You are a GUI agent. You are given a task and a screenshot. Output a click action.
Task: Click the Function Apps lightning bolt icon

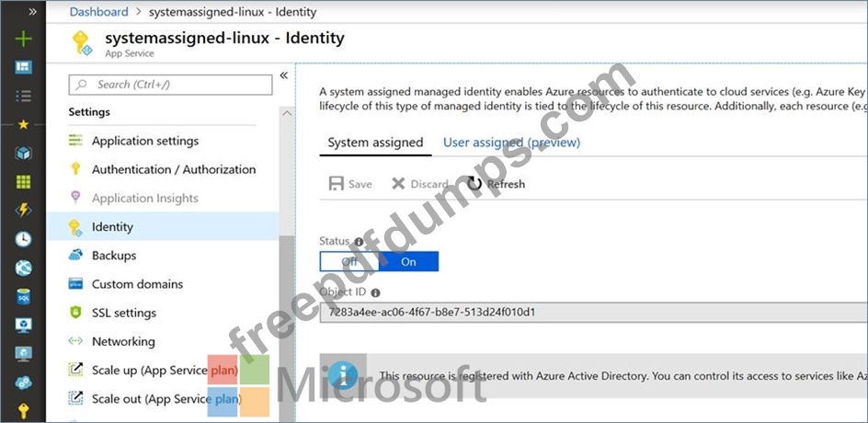[x=24, y=211]
